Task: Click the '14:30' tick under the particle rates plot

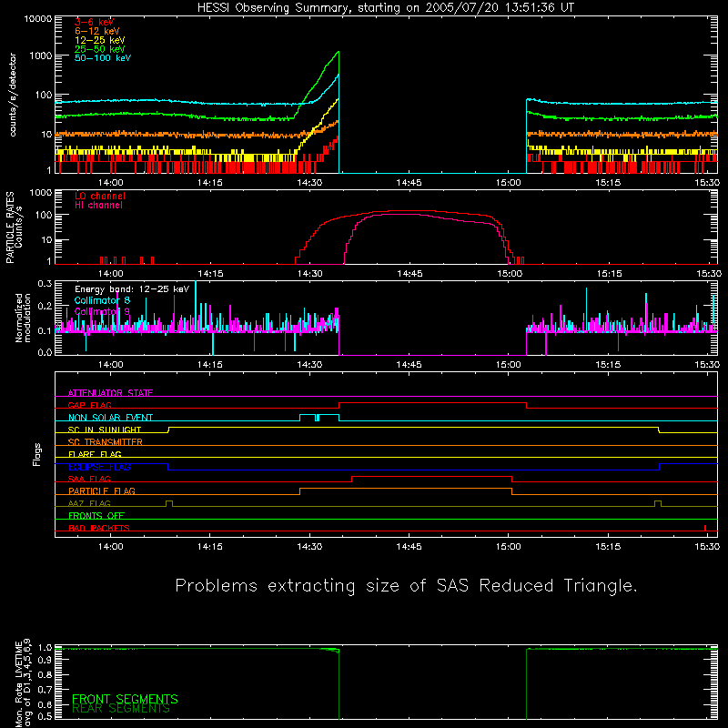Action: [309, 274]
